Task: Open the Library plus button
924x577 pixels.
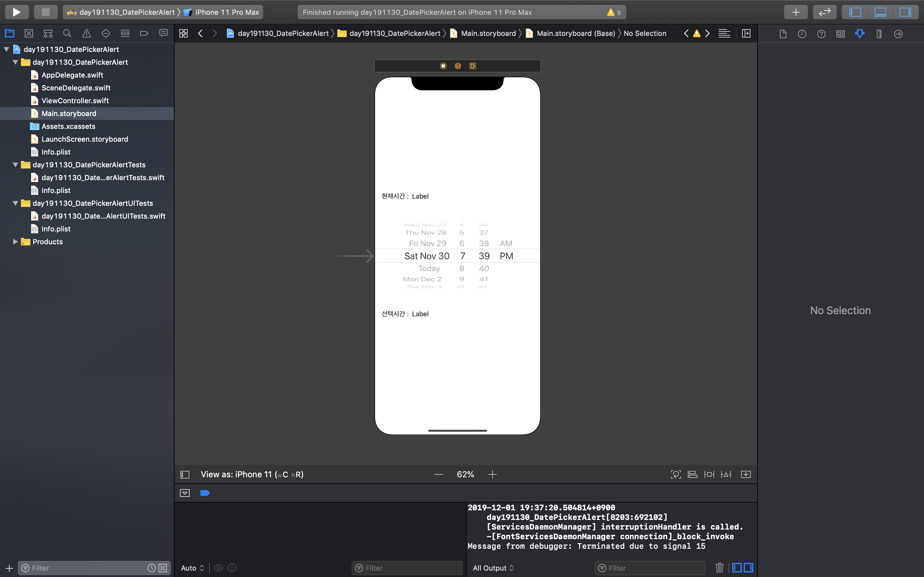Action: point(796,12)
